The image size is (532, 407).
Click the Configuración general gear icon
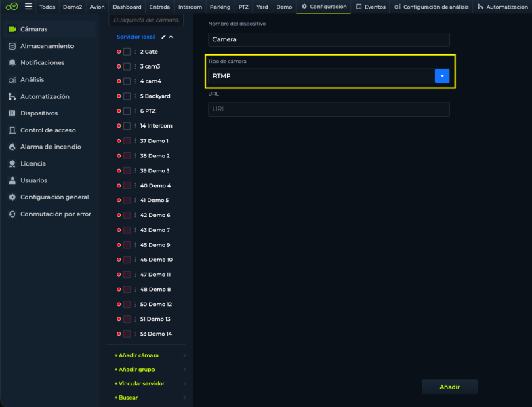tap(12, 197)
